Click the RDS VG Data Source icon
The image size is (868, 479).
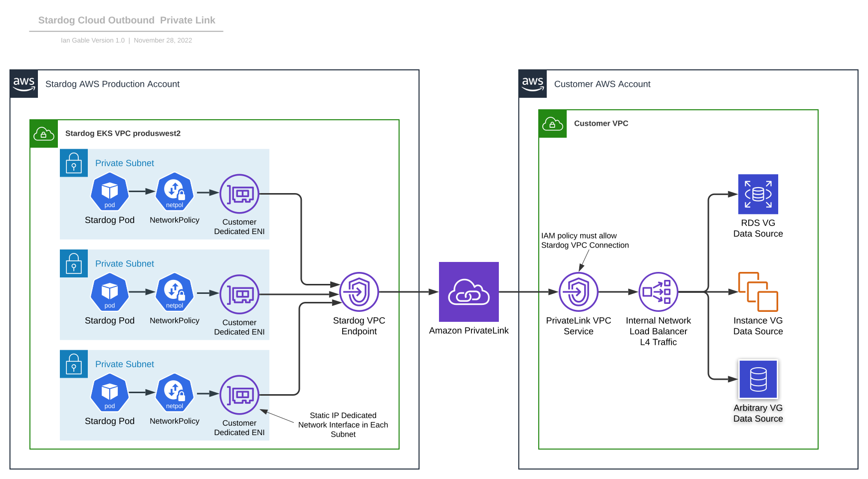tap(758, 194)
